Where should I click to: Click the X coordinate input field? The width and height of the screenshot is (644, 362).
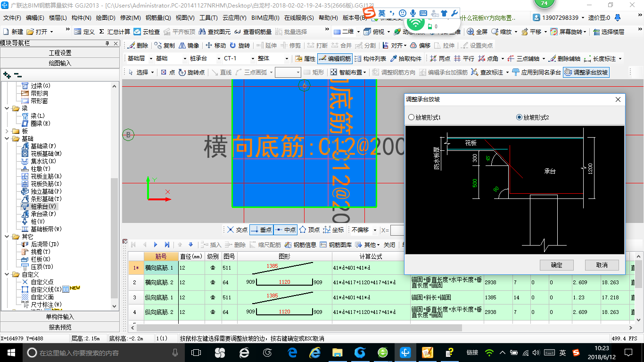point(397,230)
